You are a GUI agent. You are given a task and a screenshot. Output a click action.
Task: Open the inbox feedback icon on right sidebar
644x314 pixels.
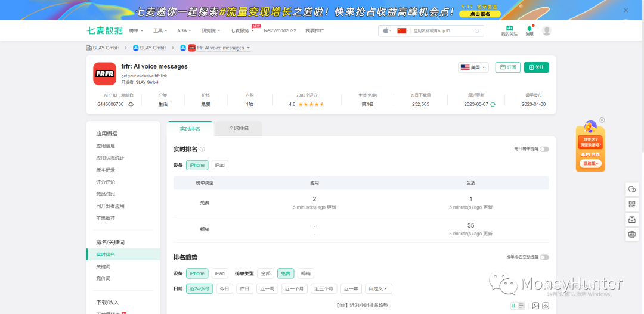pos(632,220)
